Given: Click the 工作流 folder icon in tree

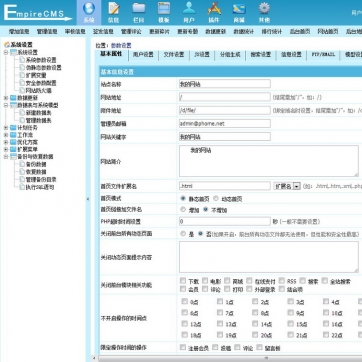Looking at the screenshot, I should tap(13, 135).
